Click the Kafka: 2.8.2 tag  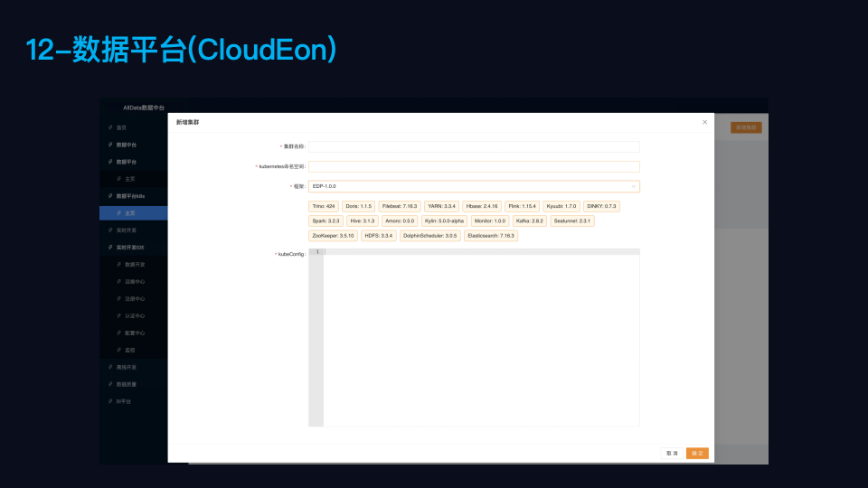pos(529,221)
